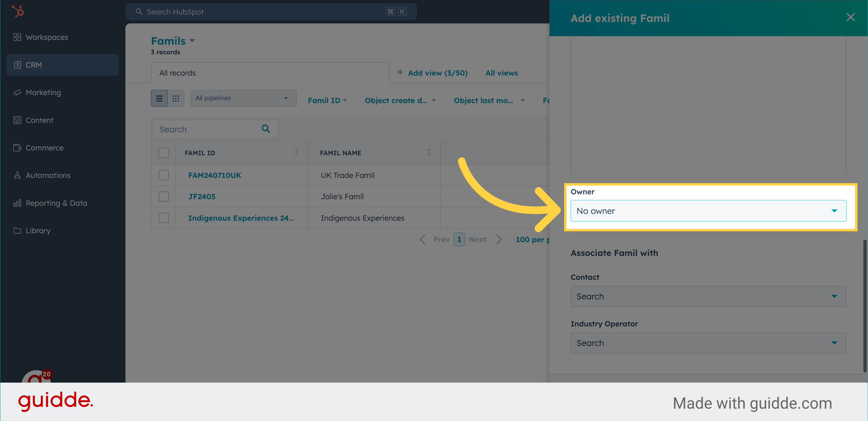Open the Workspaces sidebar icon
Screen dimensions: 868x421
[x=17, y=37]
